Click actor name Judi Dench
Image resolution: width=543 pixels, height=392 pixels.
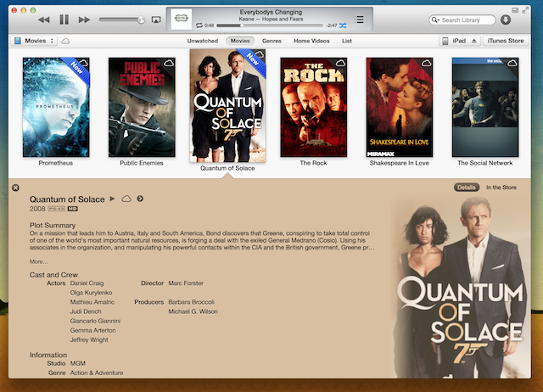(86, 311)
